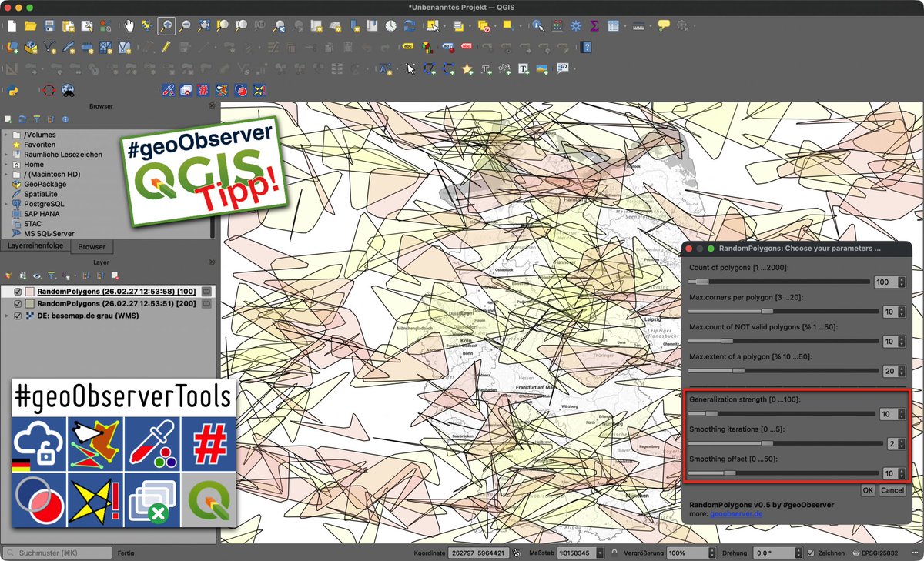Open the attribute table icon
The width and height of the screenshot is (924, 561).
click(x=613, y=26)
